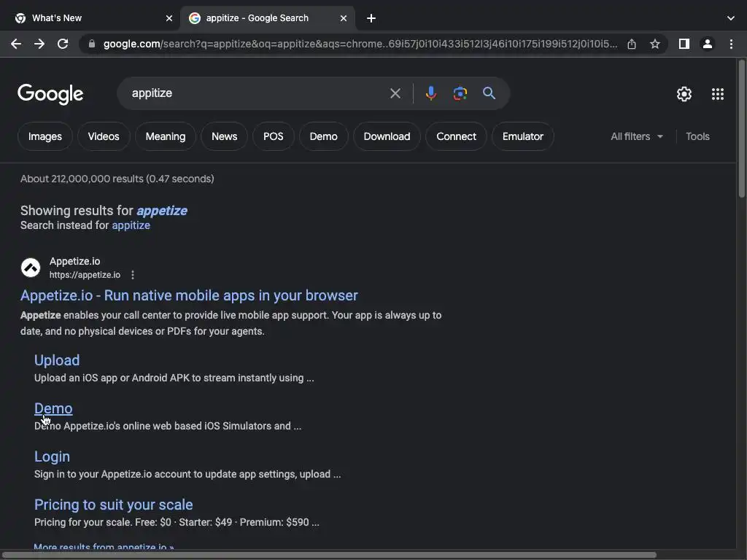
Task: Search by image with Google Lens icon
Action: (x=460, y=93)
